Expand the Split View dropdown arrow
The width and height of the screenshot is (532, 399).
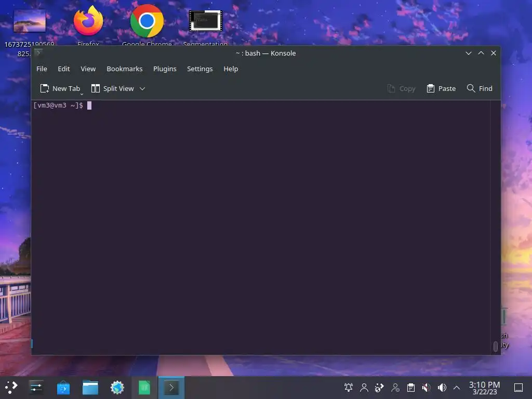pos(142,88)
